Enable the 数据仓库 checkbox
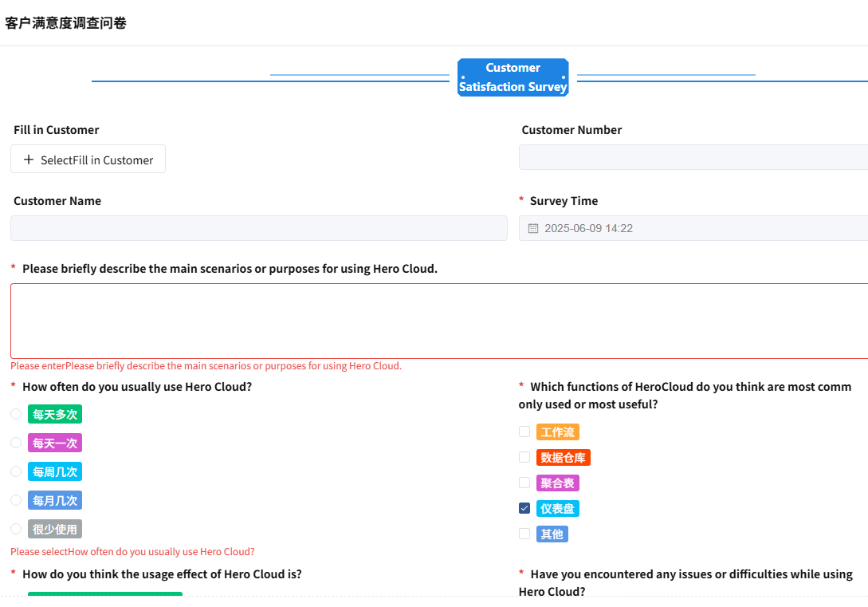868x607 pixels. coord(524,457)
